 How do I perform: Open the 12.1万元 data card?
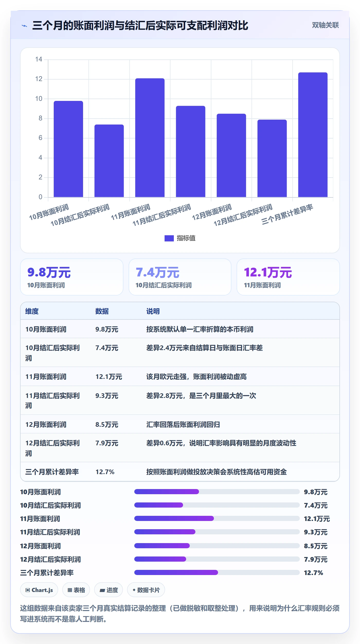coord(288,277)
